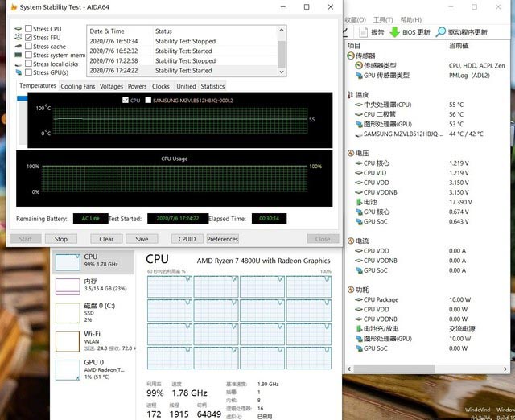Click the Stop button
The image size is (515, 420).
tap(61, 239)
